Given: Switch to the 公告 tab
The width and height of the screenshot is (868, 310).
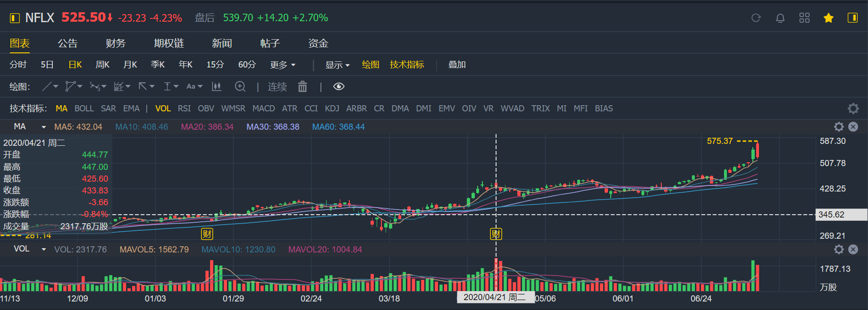Looking at the screenshot, I should pos(67,43).
